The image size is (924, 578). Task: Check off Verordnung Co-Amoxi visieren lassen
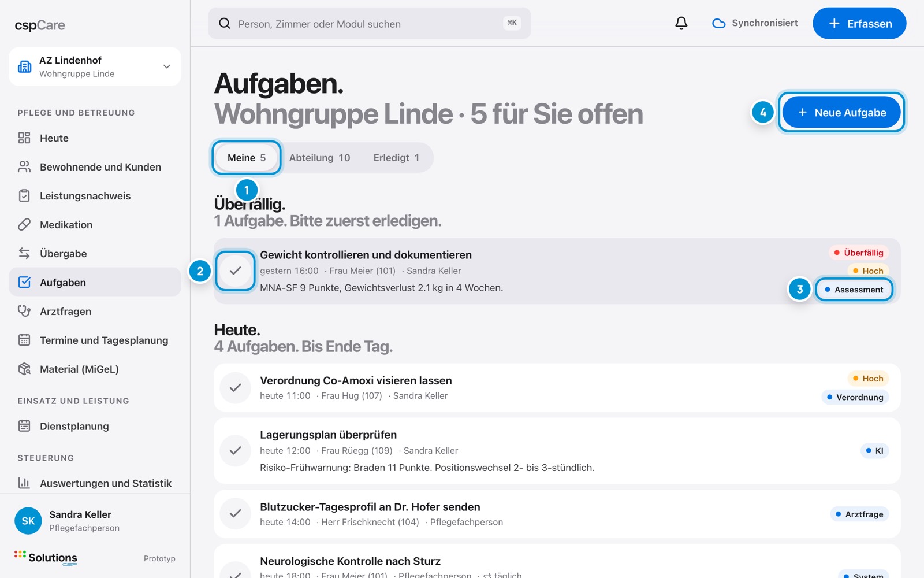pyautogui.click(x=235, y=387)
